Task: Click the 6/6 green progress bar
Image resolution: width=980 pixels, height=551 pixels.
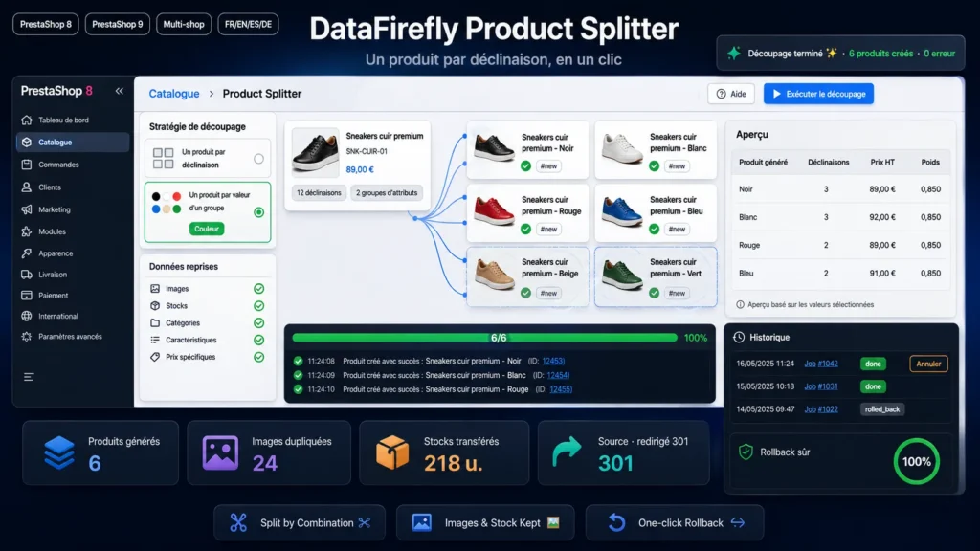Action: [x=485, y=338]
